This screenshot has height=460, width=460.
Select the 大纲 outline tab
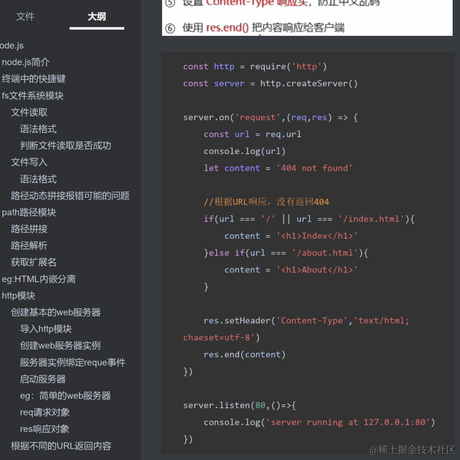pos(97,16)
